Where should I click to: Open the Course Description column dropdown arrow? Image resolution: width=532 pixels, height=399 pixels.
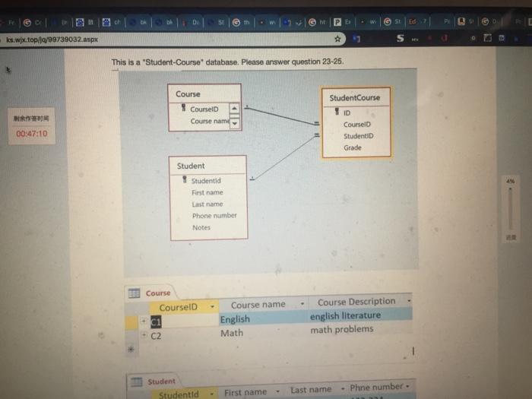(409, 301)
